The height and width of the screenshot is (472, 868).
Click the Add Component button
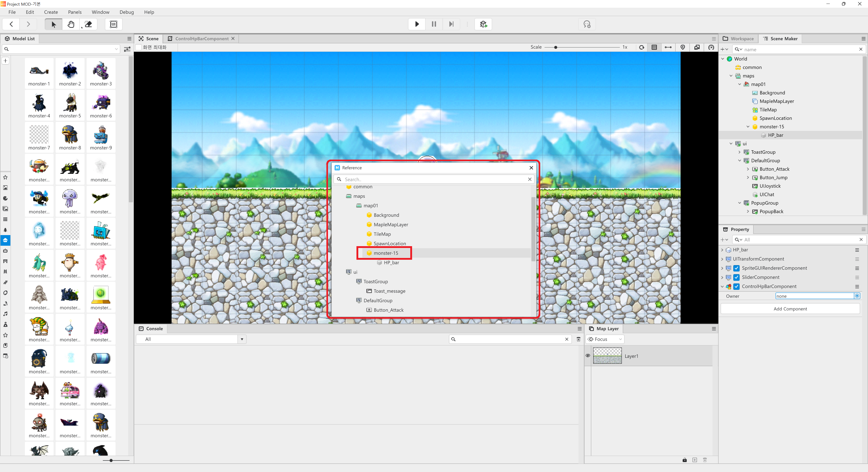pyautogui.click(x=790, y=309)
